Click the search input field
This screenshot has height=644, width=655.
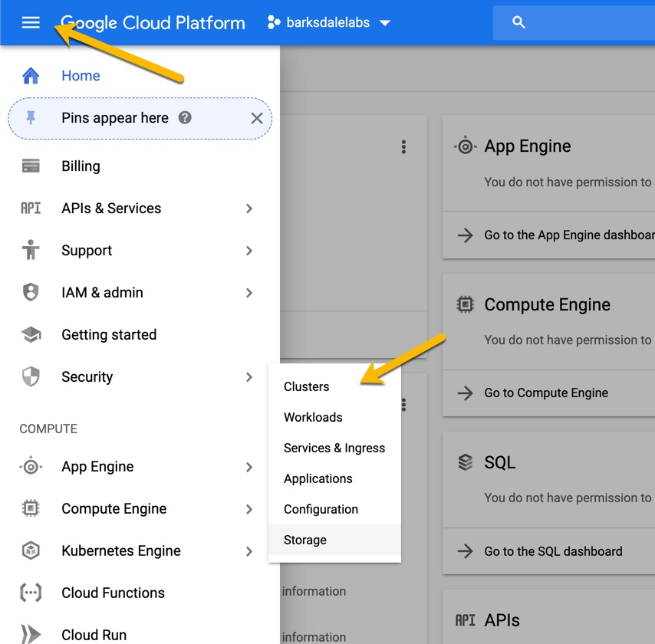tap(574, 22)
